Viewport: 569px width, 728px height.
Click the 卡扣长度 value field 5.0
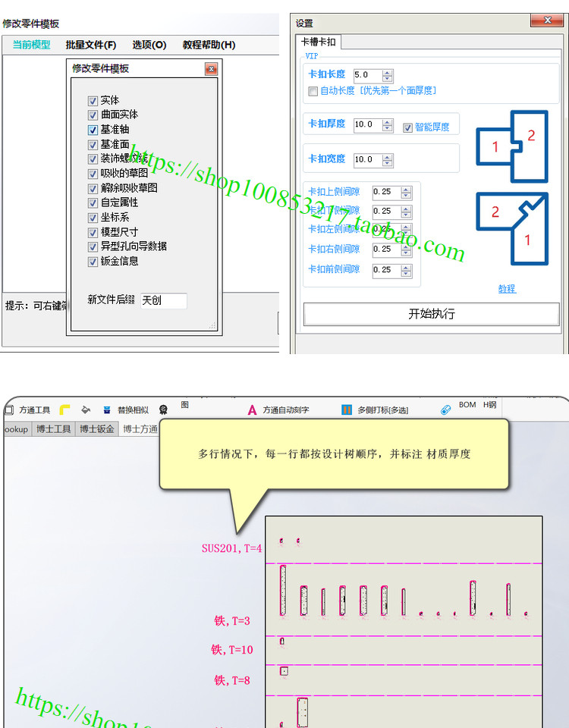[367, 75]
